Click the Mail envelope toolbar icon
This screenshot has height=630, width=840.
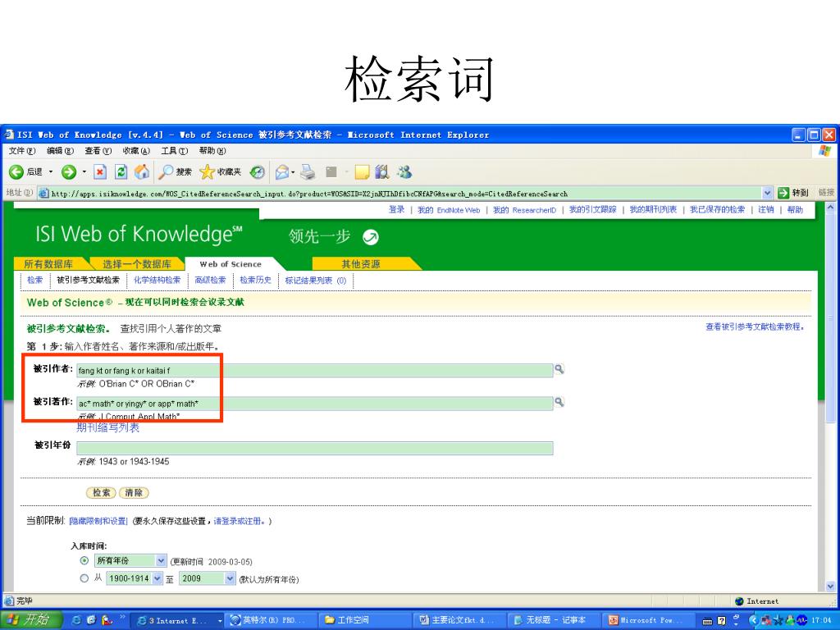282,171
